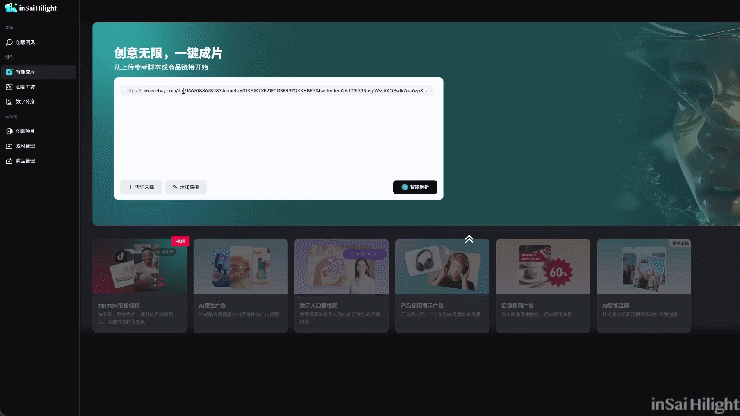Select the headphones product showcase template

click(x=442, y=285)
